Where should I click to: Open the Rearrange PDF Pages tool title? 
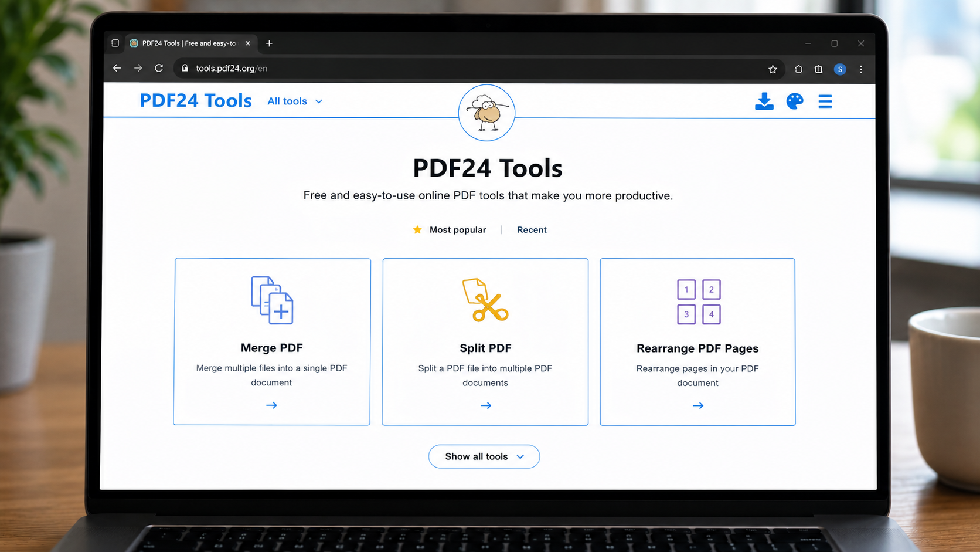[x=697, y=348]
